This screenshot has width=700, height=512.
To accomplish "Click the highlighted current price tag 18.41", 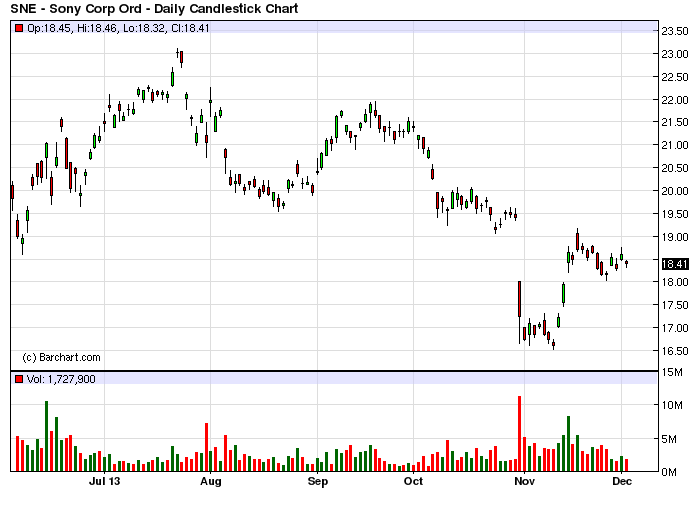I will pyautogui.click(x=675, y=264).
